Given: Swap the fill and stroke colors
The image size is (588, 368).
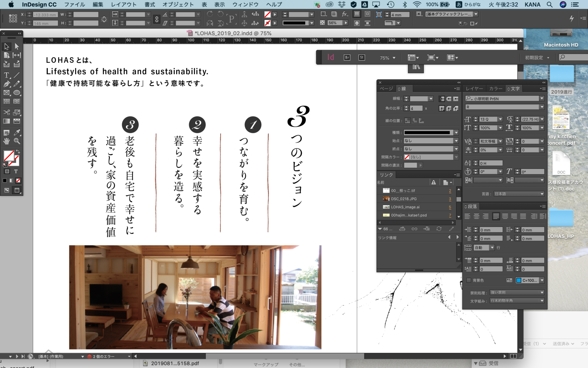Looking at the screenshot, I should [x=18, y=151].
